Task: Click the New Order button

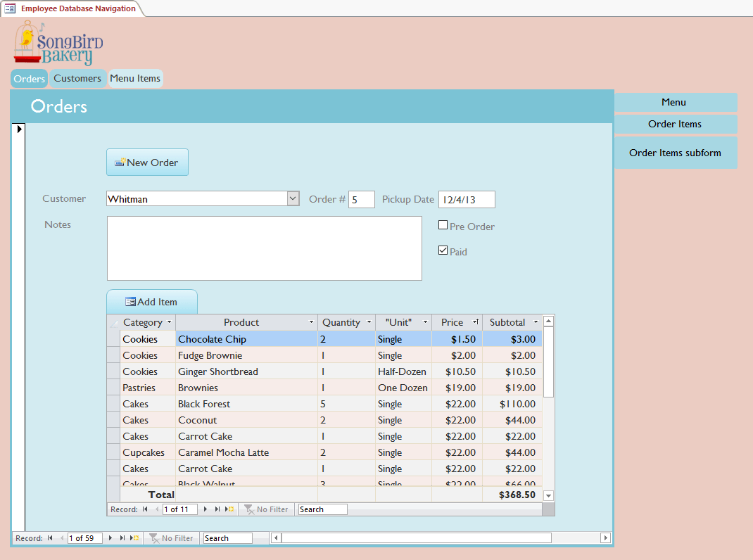Action: [x=147, y=162]
